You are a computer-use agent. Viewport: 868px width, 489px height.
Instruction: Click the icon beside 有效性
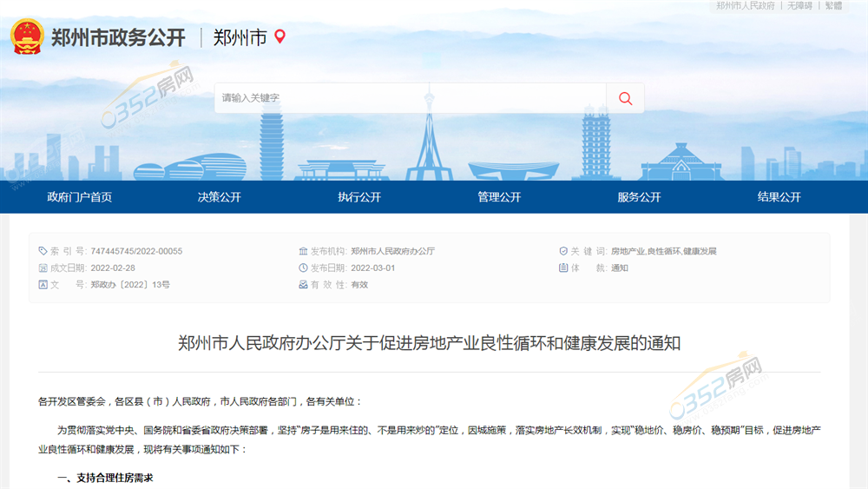[x=303, y=284]
